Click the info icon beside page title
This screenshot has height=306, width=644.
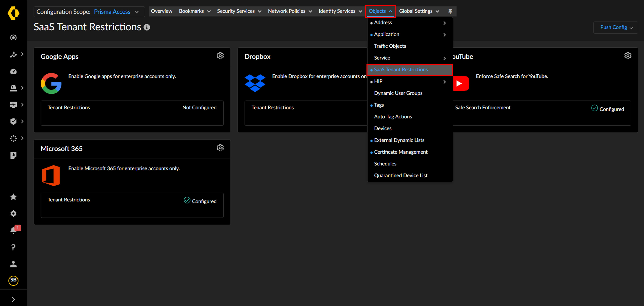click(147, 27)
